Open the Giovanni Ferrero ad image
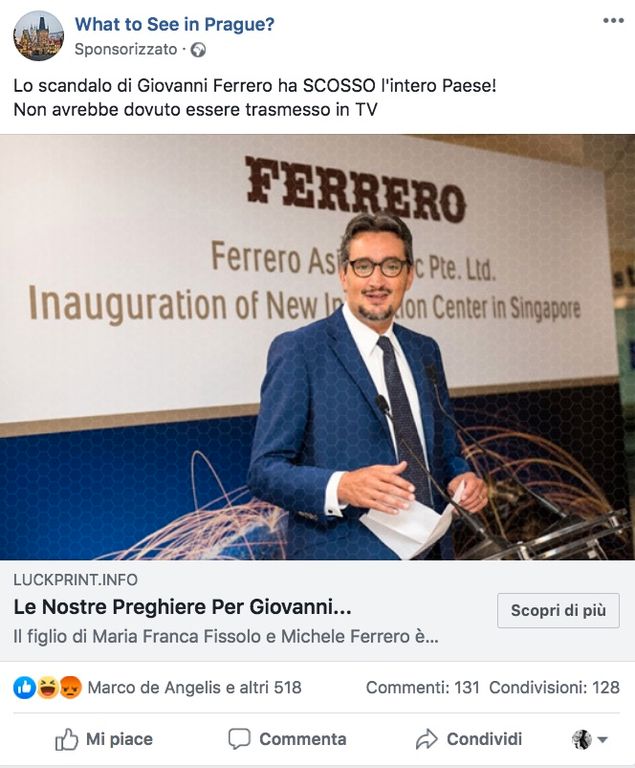The height and width of the screenshot is (768, 635). [x=318, y=347]
